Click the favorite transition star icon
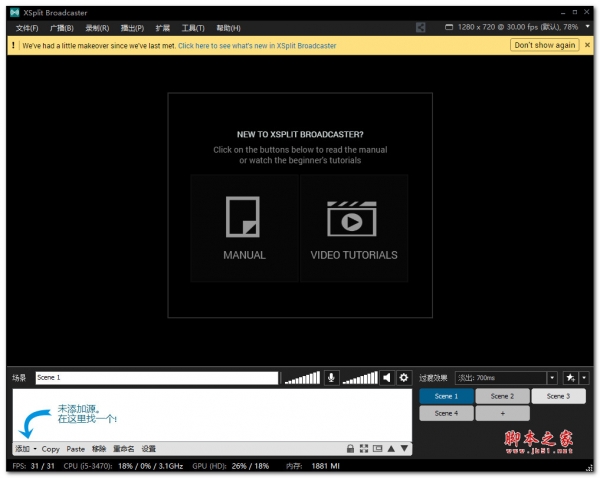 point(571,378)
